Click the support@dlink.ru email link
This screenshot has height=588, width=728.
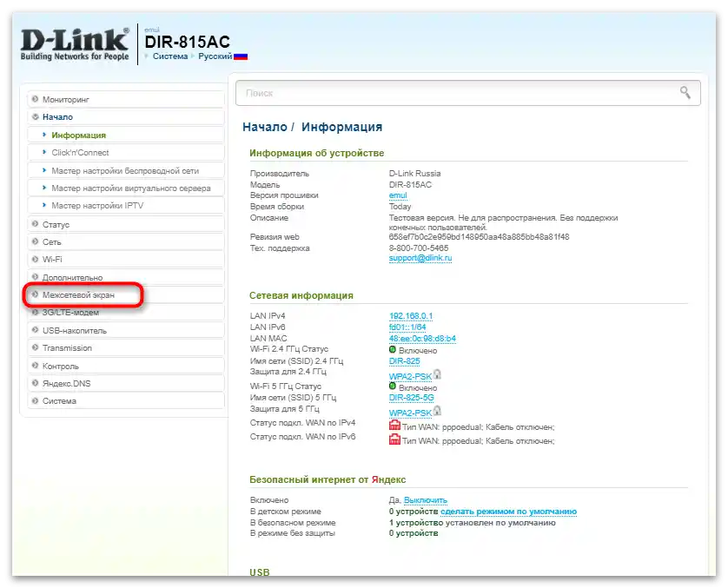coord(420,258)
